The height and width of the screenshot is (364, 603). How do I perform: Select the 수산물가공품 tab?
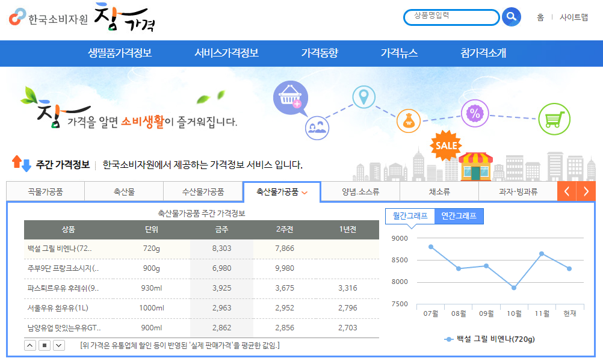pyautogui.click(x=203, y=191)
